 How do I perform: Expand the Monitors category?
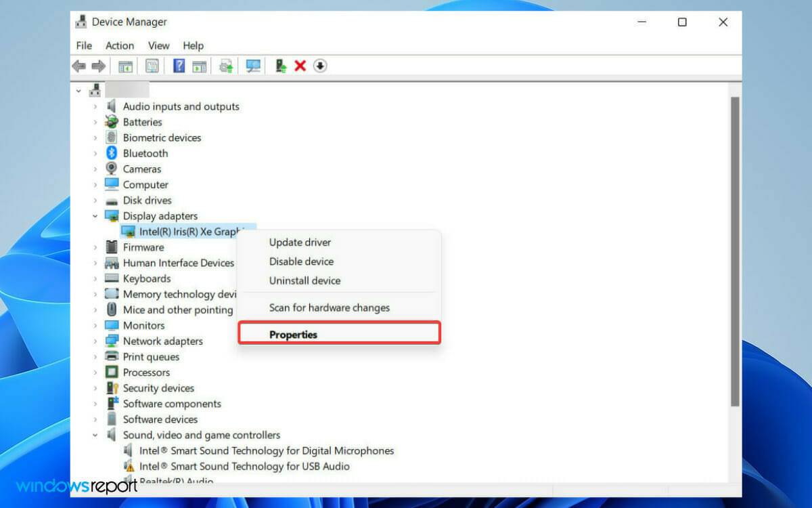pos(96,325)
